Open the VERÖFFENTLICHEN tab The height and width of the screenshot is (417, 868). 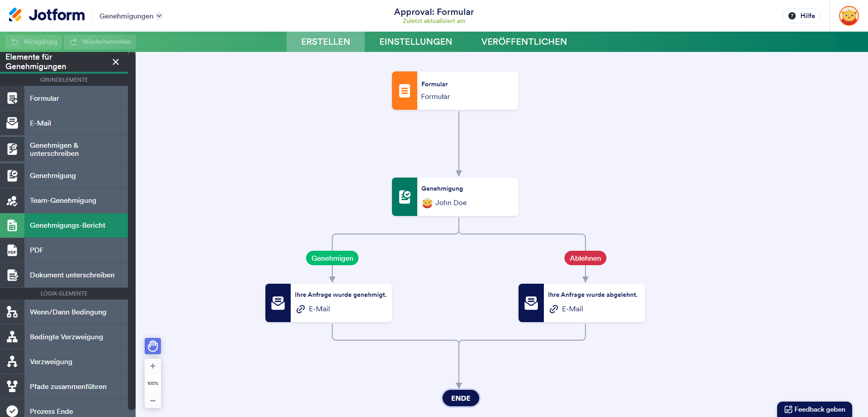(524, 42)
